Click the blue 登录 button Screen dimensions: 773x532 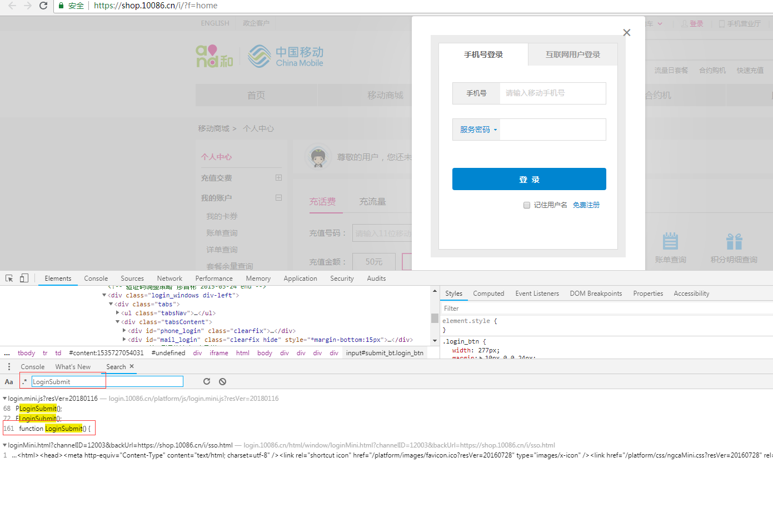(529, 179)
